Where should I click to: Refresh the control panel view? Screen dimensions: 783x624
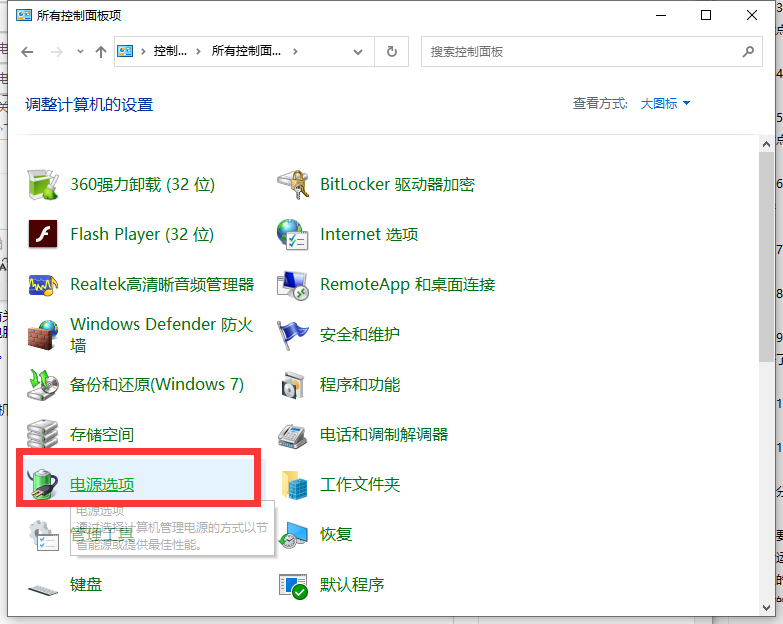pyautogui.click(x=392, y=51)
